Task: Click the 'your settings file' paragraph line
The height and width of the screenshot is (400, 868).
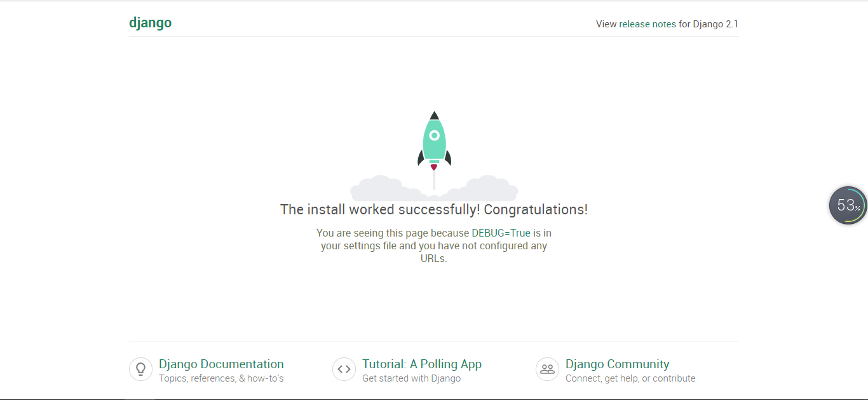Action: [x=434, y=245]
